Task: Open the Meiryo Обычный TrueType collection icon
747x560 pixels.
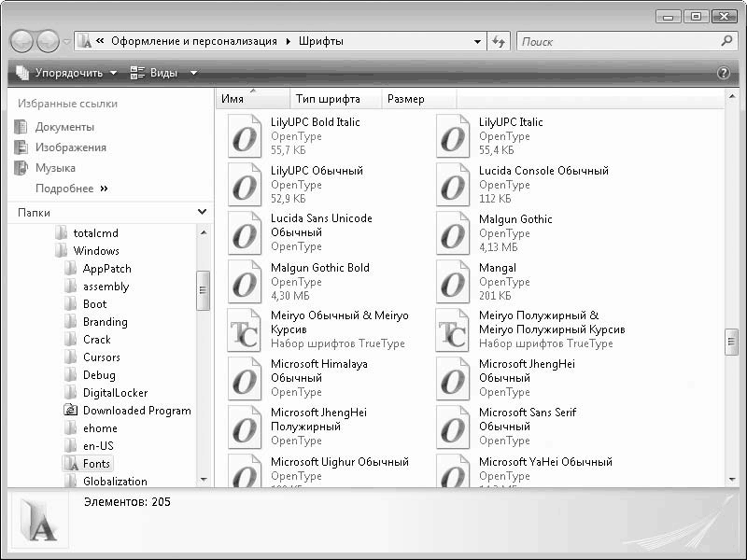Action: click(x=245, y=330)
